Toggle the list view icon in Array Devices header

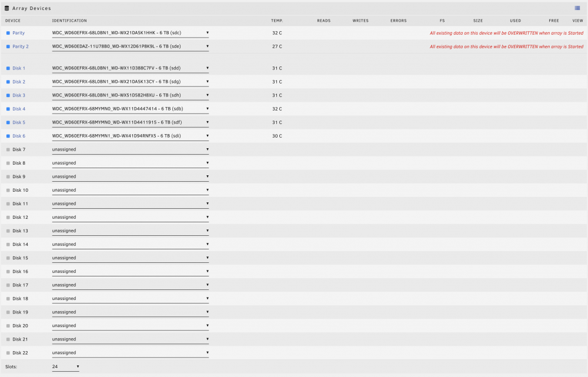[x=577, y=8]
